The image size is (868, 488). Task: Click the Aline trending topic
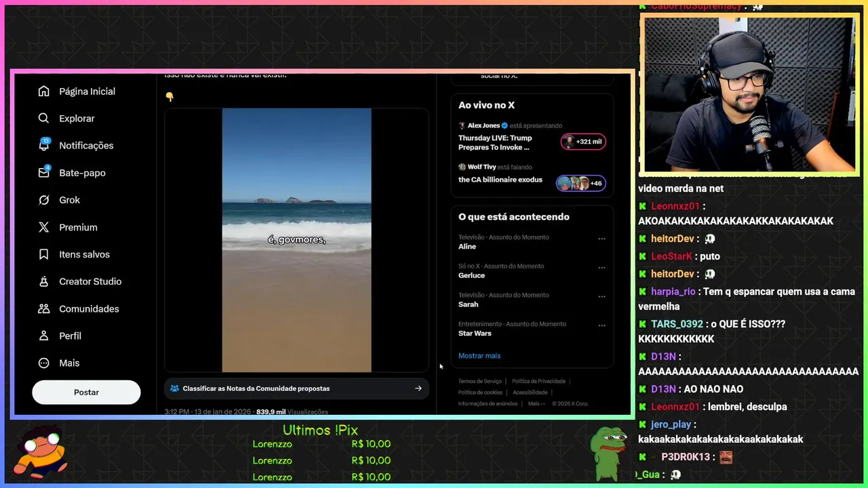[x=467, y=247]
